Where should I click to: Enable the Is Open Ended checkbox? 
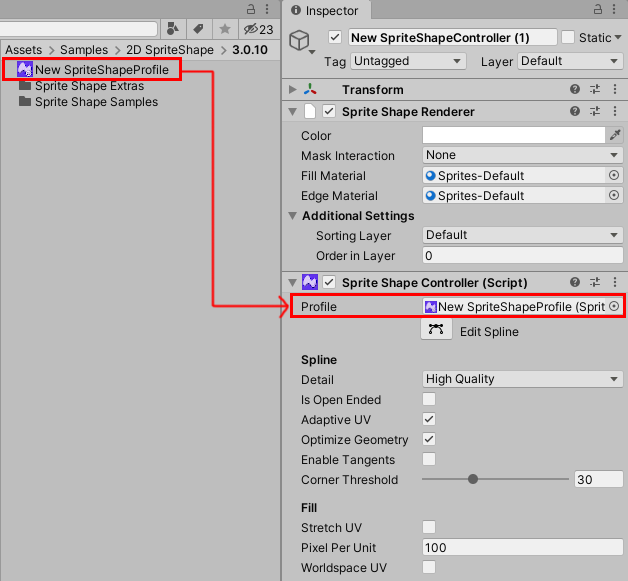click(429, 400)
